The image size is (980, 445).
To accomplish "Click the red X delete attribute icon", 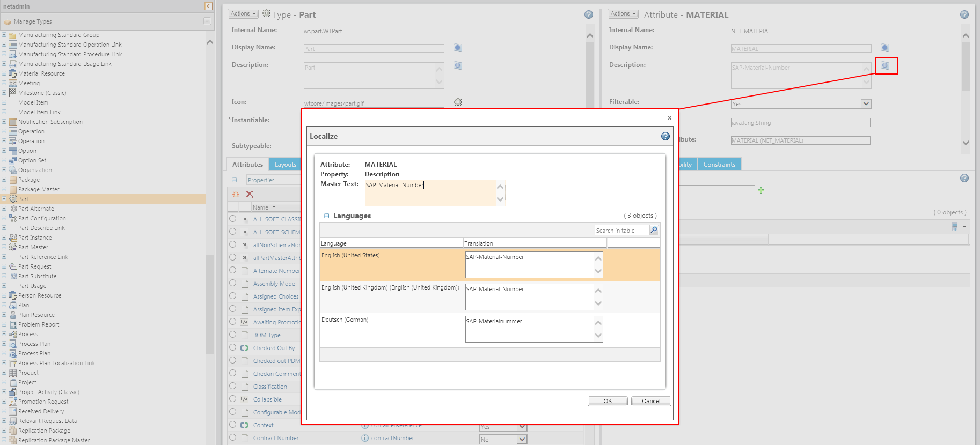I will 250,194.
